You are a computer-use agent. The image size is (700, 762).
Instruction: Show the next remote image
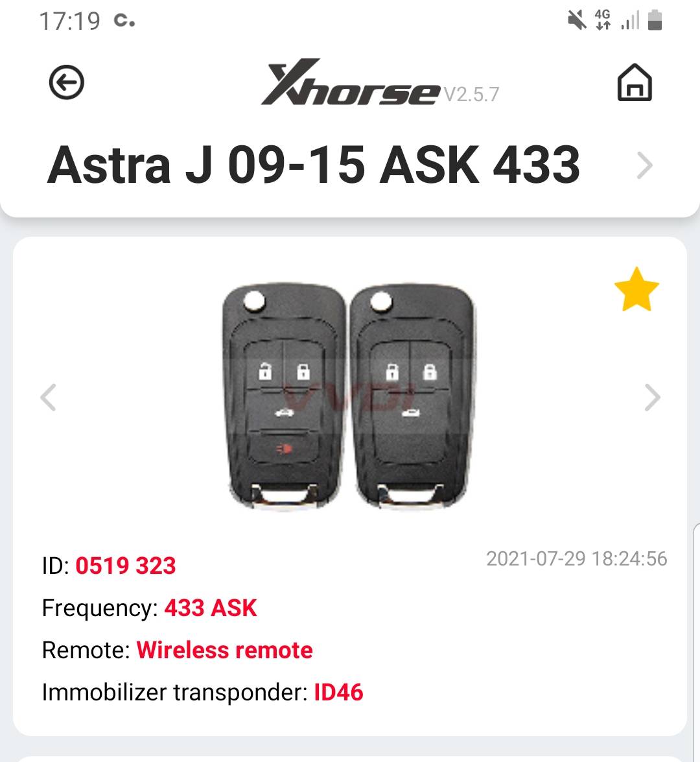click(x=653, y=397)
